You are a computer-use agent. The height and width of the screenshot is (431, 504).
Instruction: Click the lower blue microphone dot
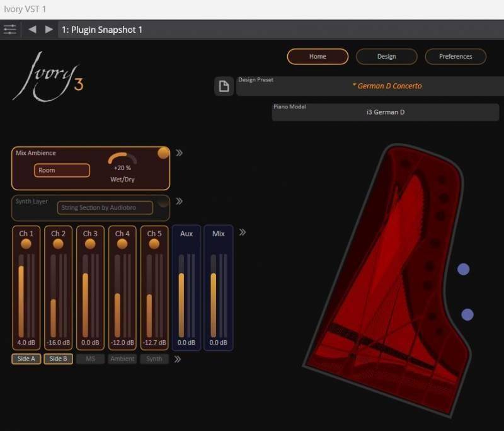(x=467, y=314)
